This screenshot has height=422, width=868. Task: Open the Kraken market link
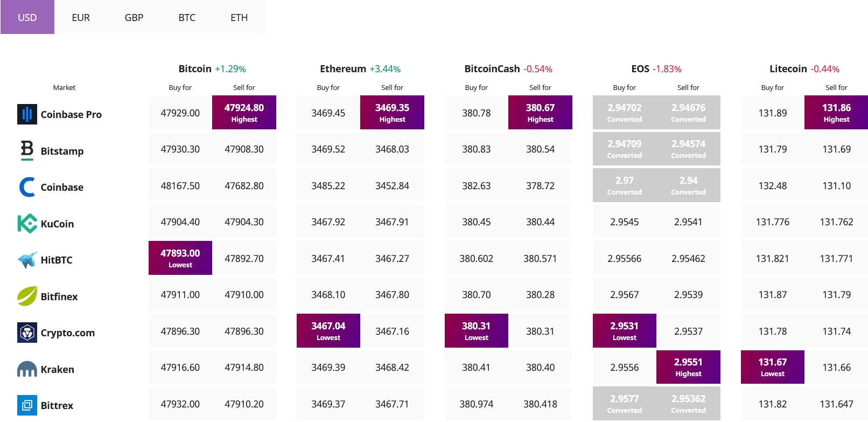click(x=58, y=369)
